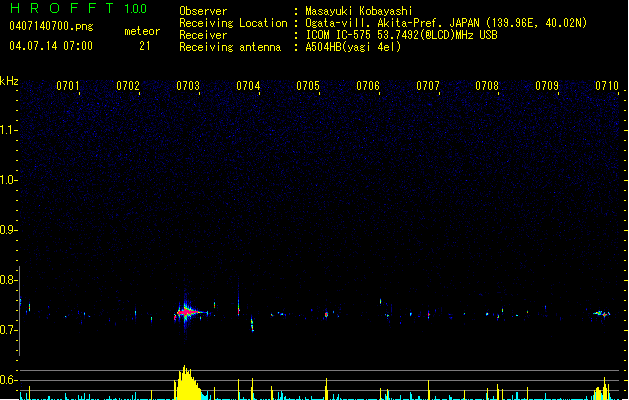629x400 pixels.
Task: Click the 1.1 kHz axis label
Action: [8, 130]
